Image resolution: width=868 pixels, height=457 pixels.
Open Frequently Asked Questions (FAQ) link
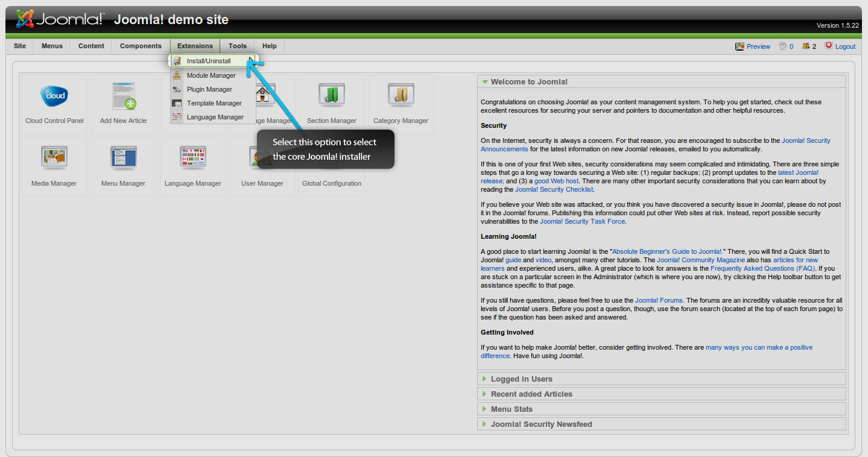click(x=763, y=268)
